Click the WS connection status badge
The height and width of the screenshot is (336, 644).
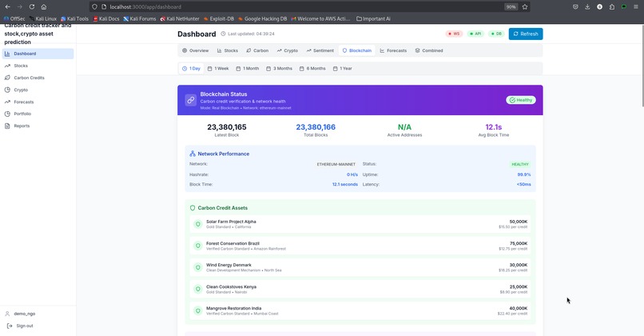click(x=454, y=34)
